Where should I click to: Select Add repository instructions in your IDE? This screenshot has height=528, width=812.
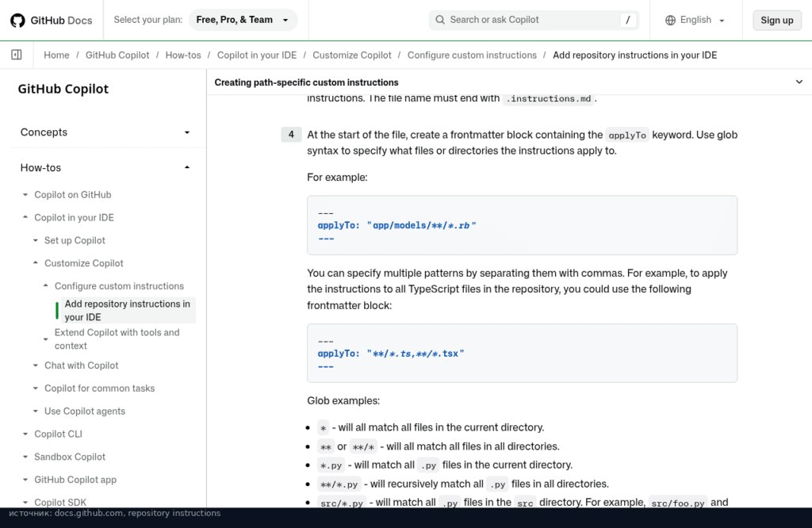128,310
